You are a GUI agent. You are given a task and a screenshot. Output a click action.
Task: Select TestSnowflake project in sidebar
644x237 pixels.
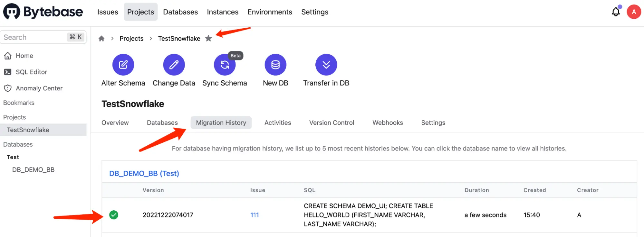click(43, 130)
